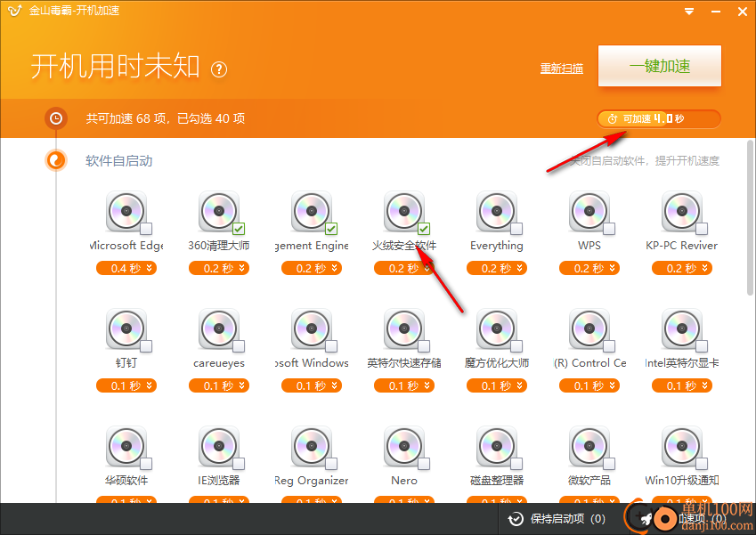
Task: Click the 火绒安全软件 startup item icon
Action: [x=404, y=211]
